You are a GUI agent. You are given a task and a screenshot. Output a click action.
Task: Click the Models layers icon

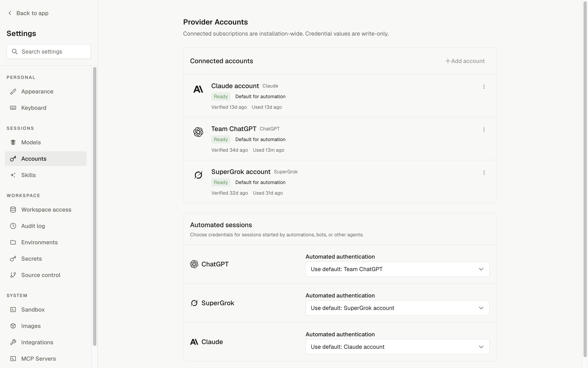13,142
